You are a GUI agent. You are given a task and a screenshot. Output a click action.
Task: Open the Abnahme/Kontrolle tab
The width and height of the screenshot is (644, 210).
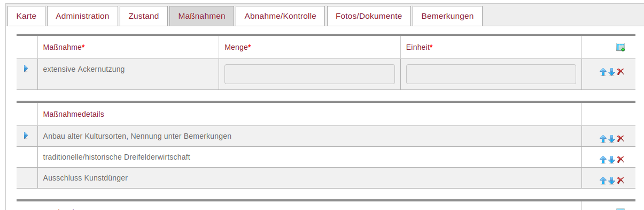281,16
